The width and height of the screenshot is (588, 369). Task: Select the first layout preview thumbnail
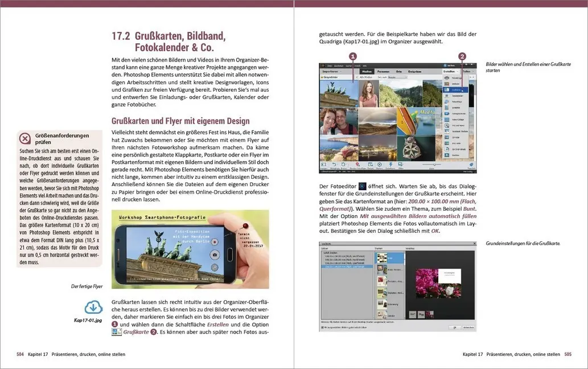(413, 315)
